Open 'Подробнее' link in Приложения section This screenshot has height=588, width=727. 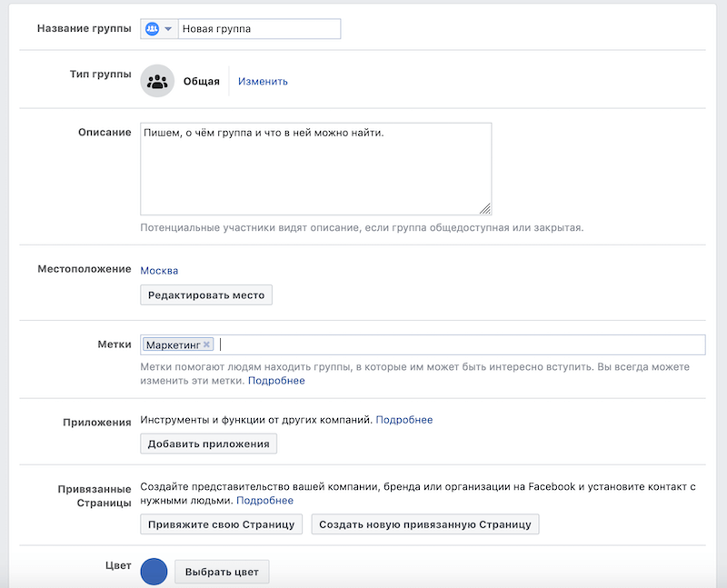[404, 420]
